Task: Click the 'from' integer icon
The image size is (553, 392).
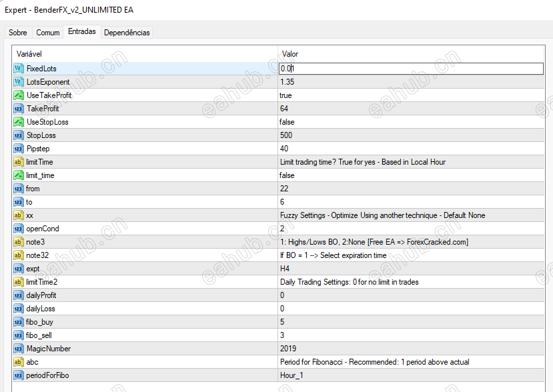Action: tap(18, 189)
